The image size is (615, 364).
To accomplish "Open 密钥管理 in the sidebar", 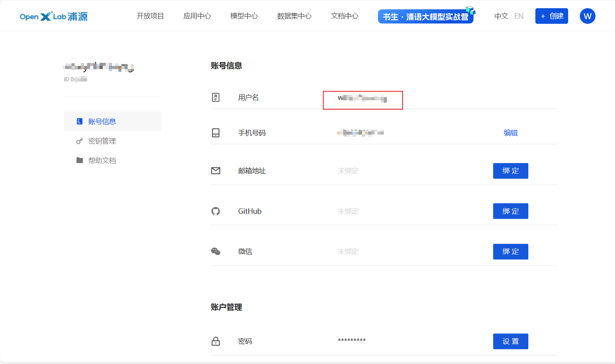I will (102, 141).
